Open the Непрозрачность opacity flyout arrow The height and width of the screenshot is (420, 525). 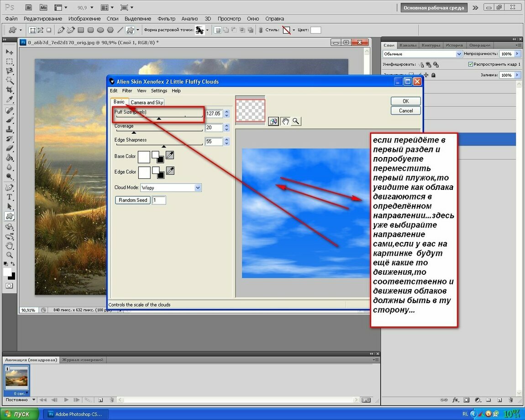(517, 53)
